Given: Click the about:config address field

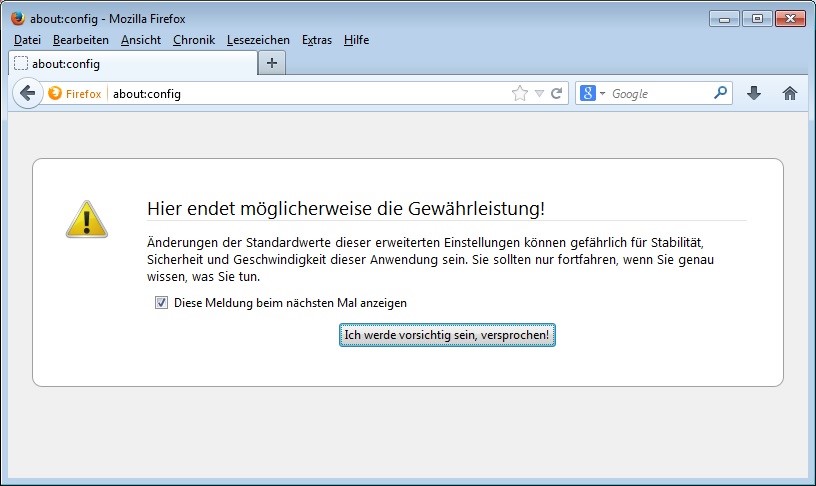Looking at the screenshot, I should (x=300, y=93).
